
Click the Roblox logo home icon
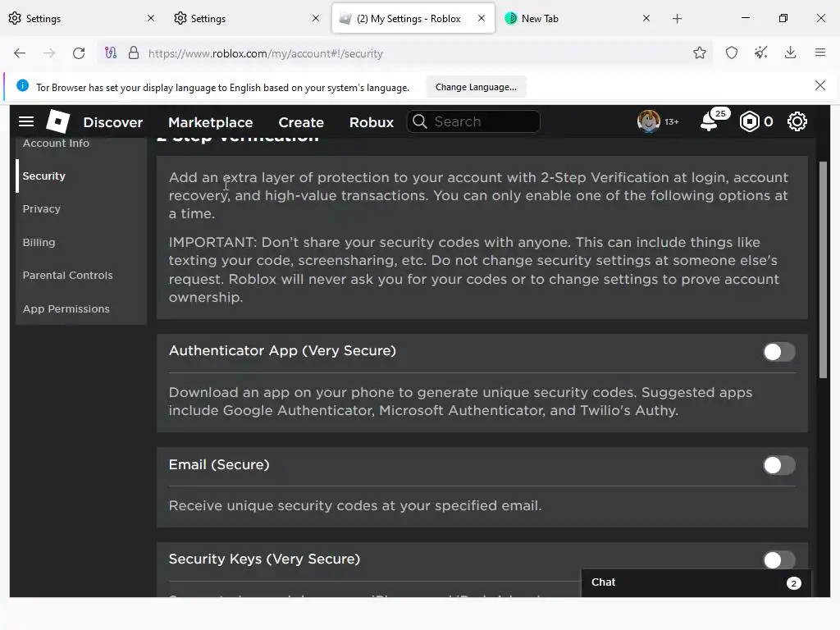point(58,121)
